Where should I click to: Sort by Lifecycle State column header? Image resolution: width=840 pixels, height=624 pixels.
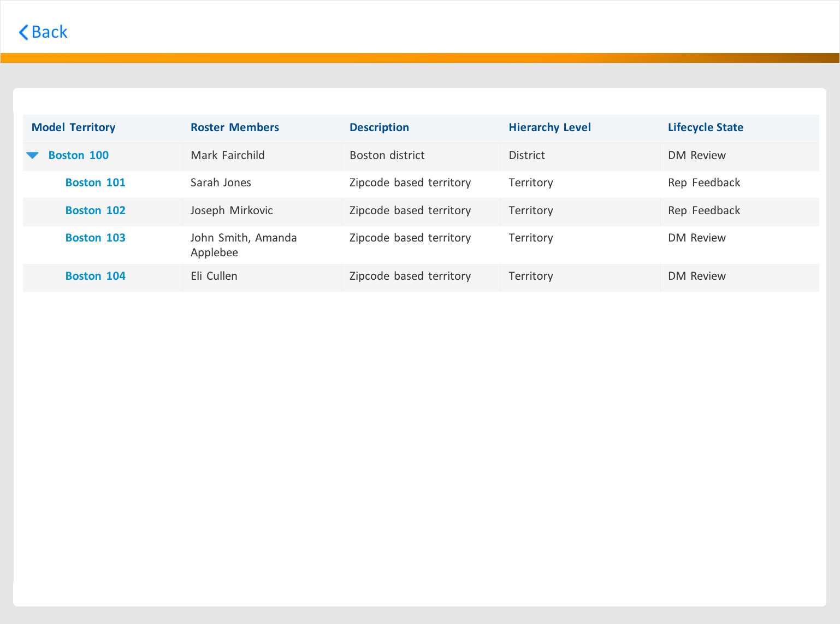(x=705, y=128)
